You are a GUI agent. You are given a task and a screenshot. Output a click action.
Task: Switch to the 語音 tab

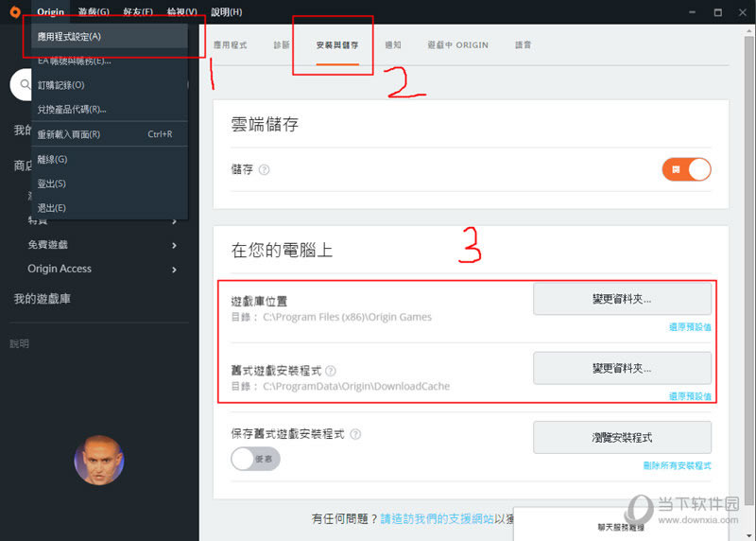pos(524,44)
